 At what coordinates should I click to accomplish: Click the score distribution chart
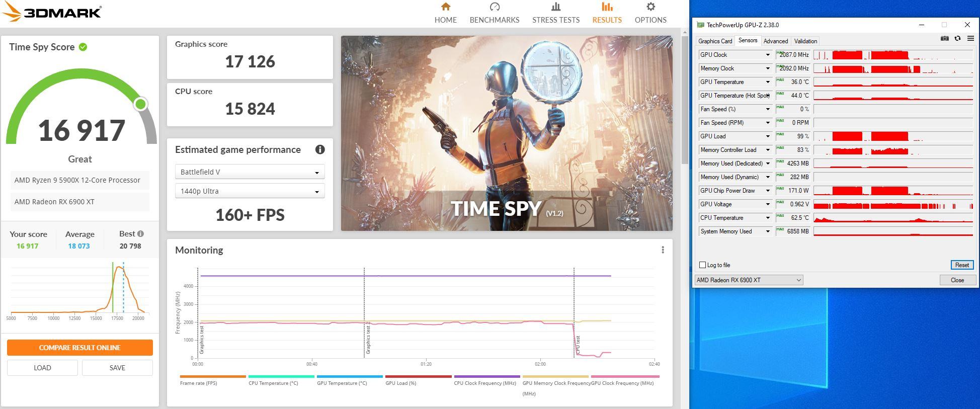[79, 290]
